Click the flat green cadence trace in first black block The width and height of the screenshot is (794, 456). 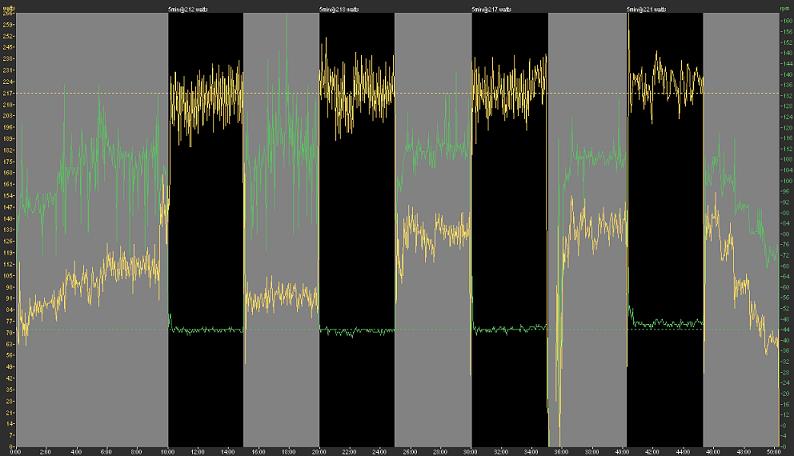pos(205,329)
